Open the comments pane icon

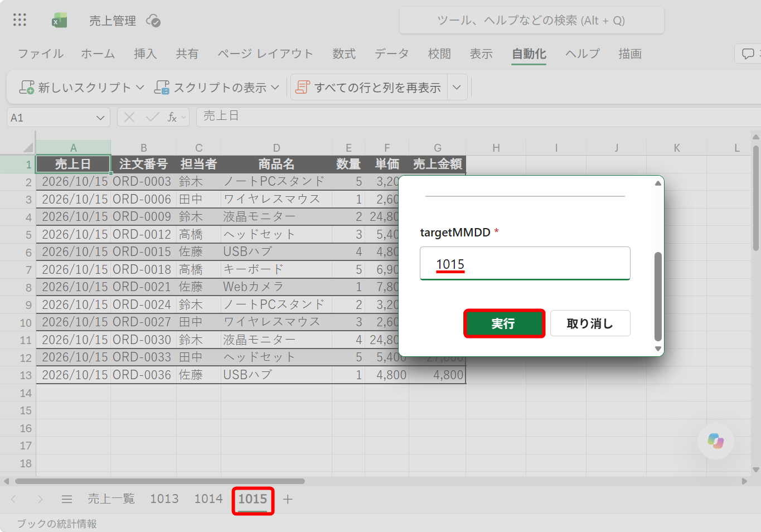(748, 54)
